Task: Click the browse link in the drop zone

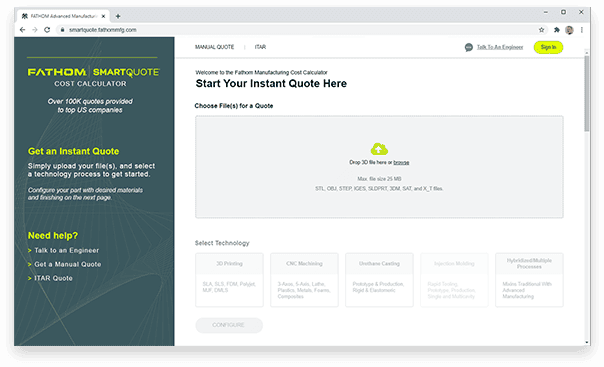Action: click(x=401, y=163)
